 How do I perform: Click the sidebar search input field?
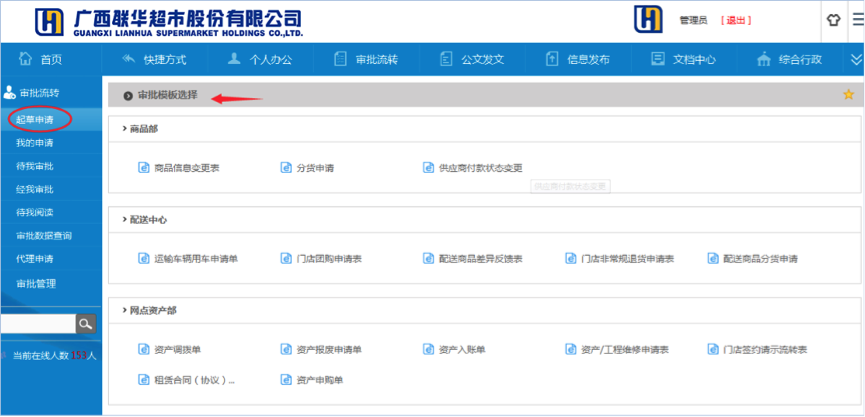point(37,323)
